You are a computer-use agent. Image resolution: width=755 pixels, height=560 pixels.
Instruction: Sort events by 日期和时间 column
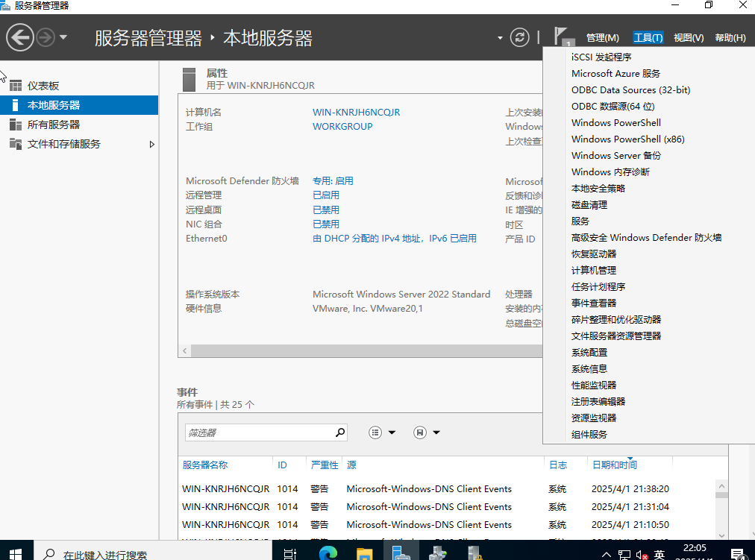[615, 465]
